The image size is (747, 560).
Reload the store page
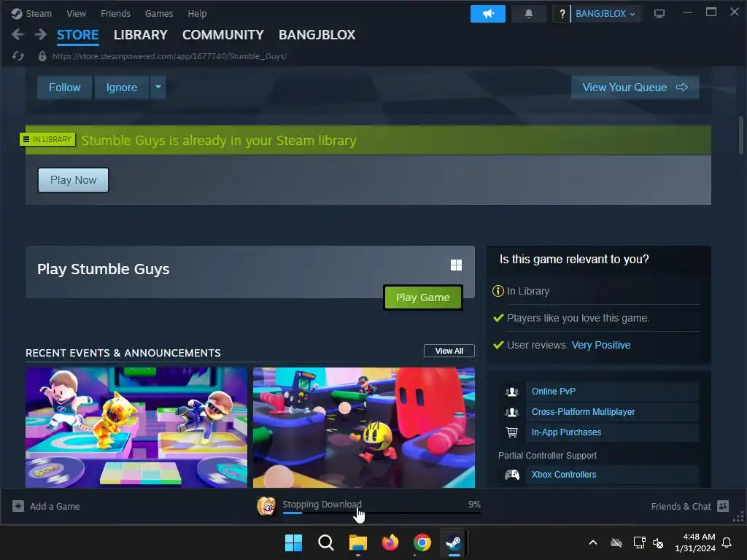[18, 56]
